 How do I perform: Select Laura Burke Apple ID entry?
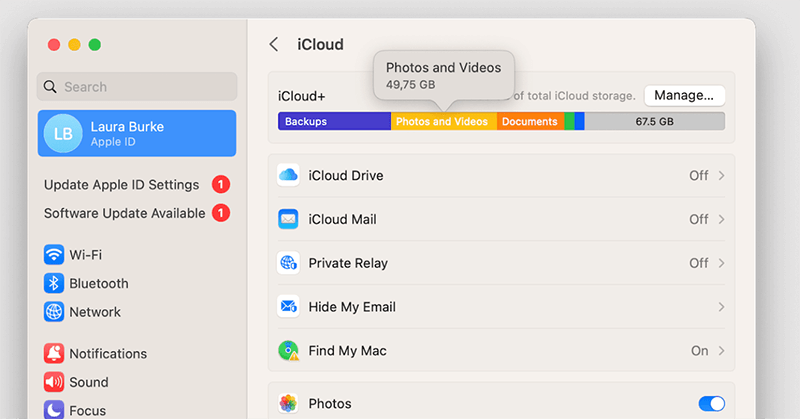click(137, 133)
